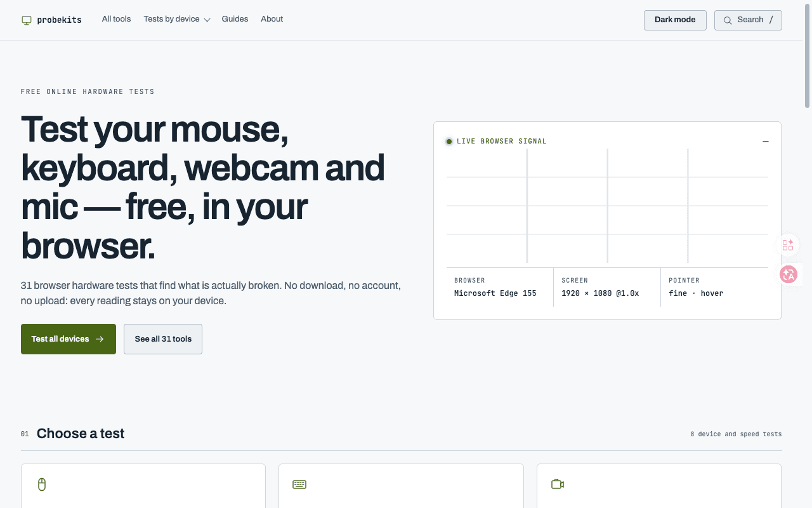Click the 01 section number
The height and width of the screenshot is (508, 812).
(25, 434)
